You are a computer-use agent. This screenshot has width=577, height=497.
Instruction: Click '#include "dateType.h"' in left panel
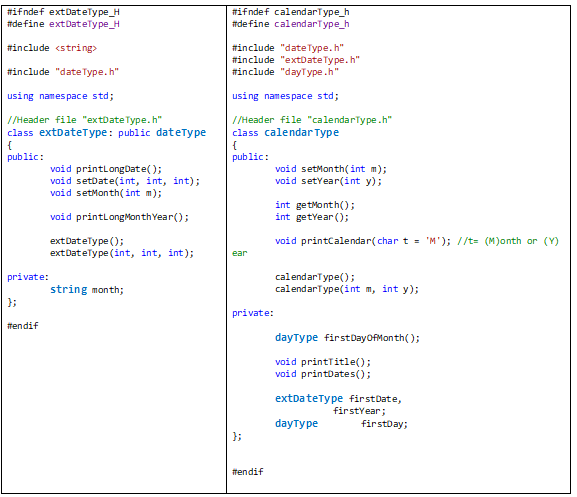click(63, 72)
